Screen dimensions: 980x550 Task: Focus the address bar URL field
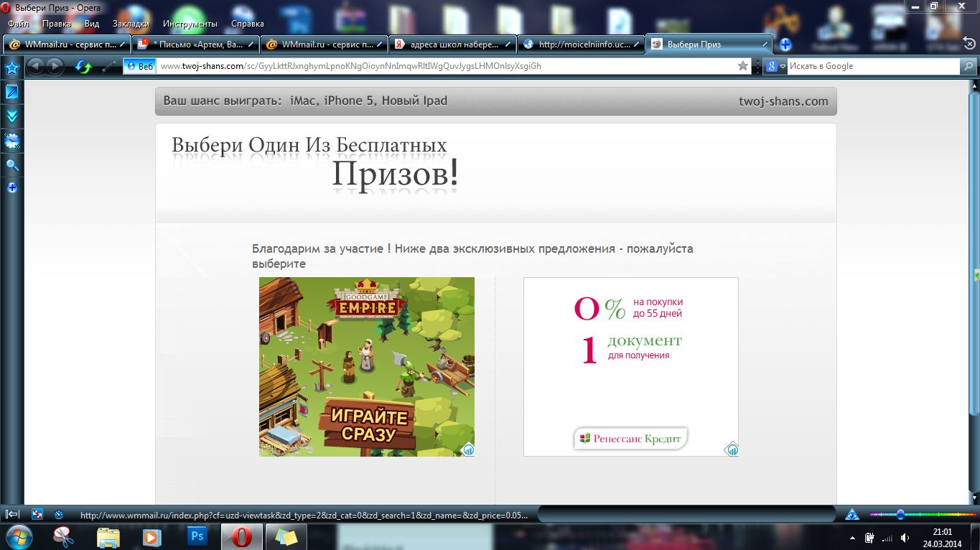445,66
